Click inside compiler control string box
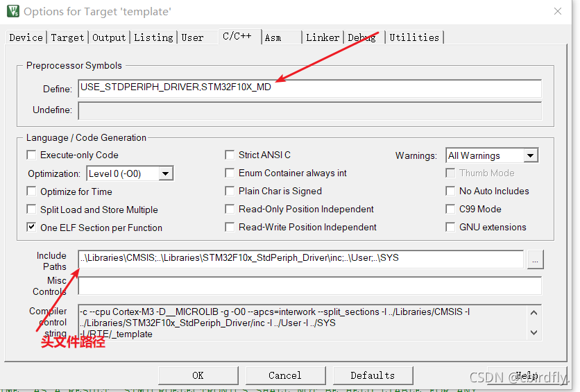 tap(309, 323)
